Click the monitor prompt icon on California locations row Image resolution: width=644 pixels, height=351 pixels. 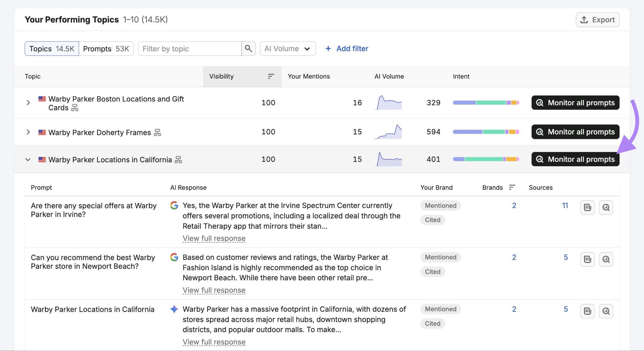pos(606,311)
